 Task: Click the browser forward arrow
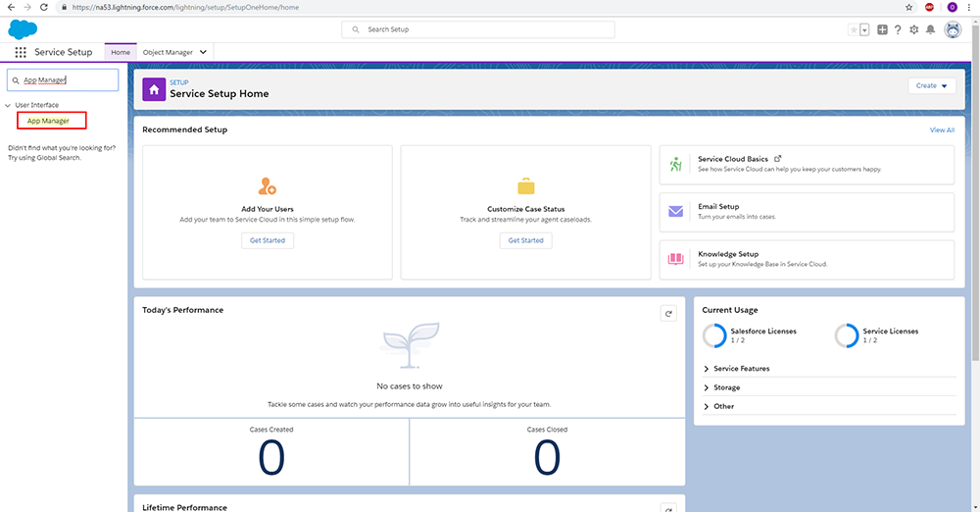click(x=26, y=7)
